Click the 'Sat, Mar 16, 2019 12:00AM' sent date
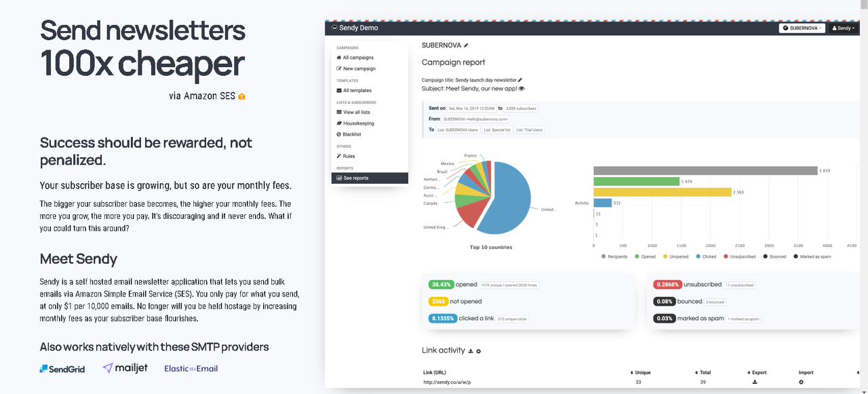The image size is (868, 394). coord(473,109)
